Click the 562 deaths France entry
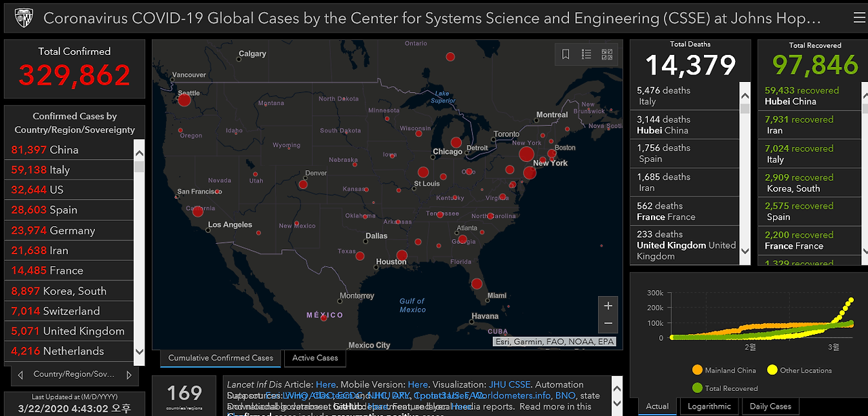This screenshot has height=416, width=868. (685, 211)
